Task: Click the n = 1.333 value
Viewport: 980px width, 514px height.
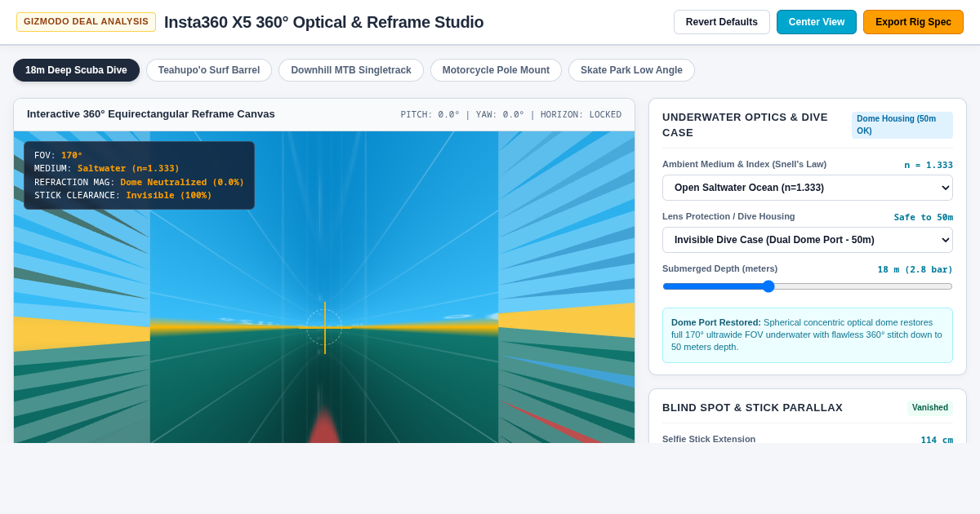Action: tap(929, 166)
